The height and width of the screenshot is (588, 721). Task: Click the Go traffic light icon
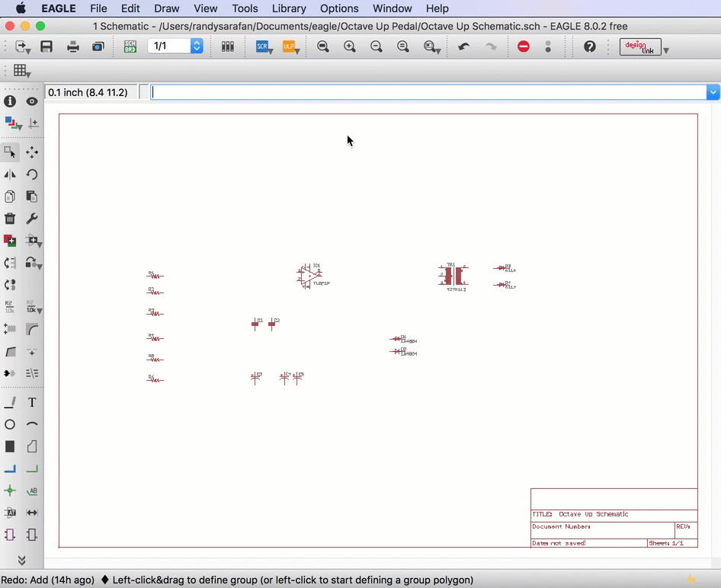click(x=548, y=46)
